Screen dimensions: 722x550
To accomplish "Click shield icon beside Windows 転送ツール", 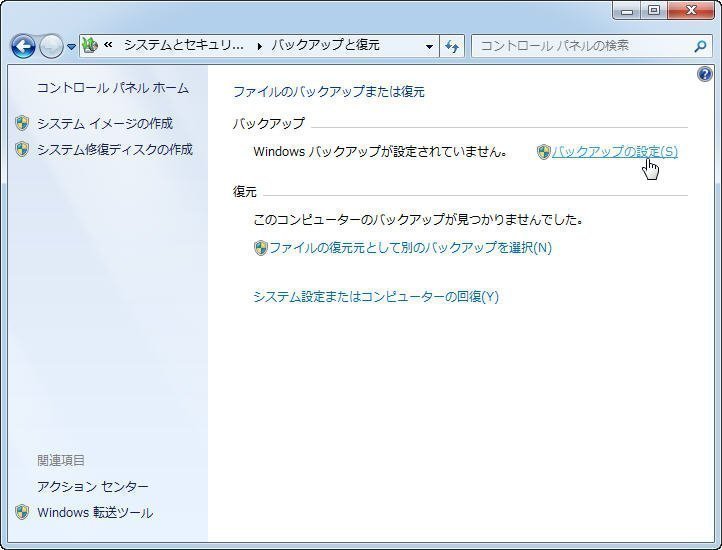I will pos(22,512).
